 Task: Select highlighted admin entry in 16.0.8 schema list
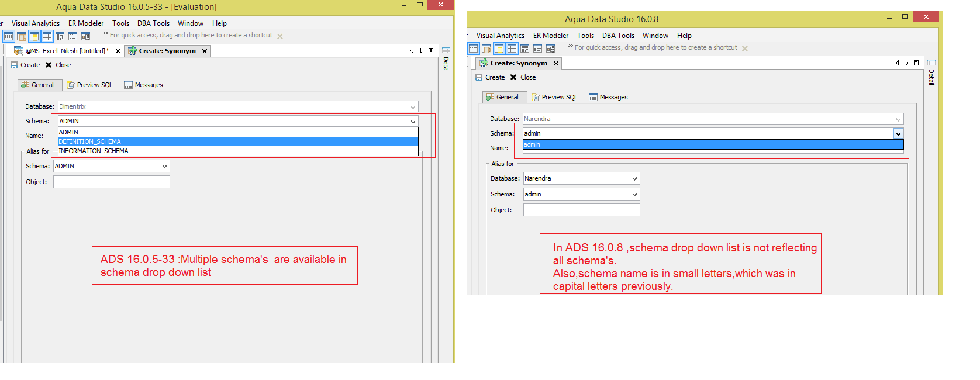[x=713, y=144]
